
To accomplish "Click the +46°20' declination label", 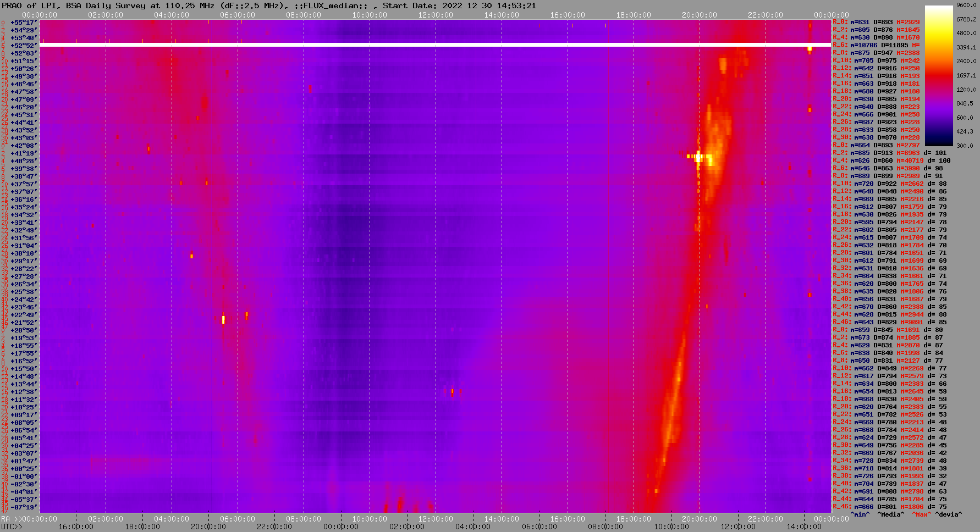I will (24, 107).
